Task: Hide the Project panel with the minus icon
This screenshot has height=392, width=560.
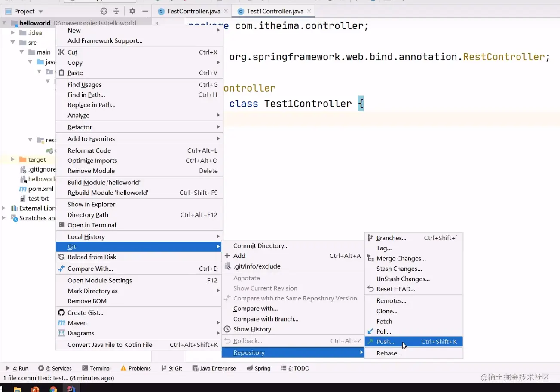Action: click(145, 11)
